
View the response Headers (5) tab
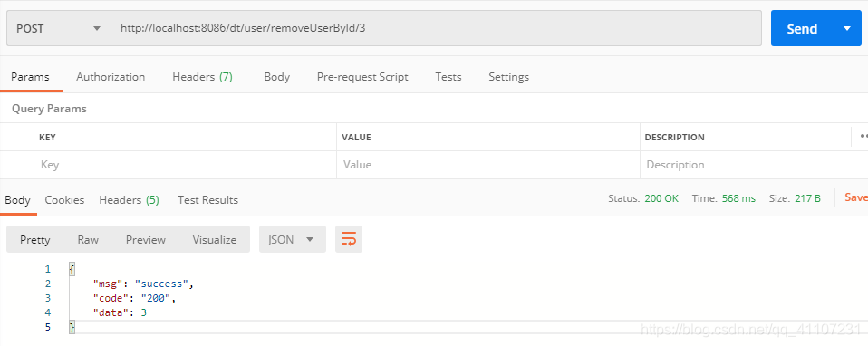[129, 200]
